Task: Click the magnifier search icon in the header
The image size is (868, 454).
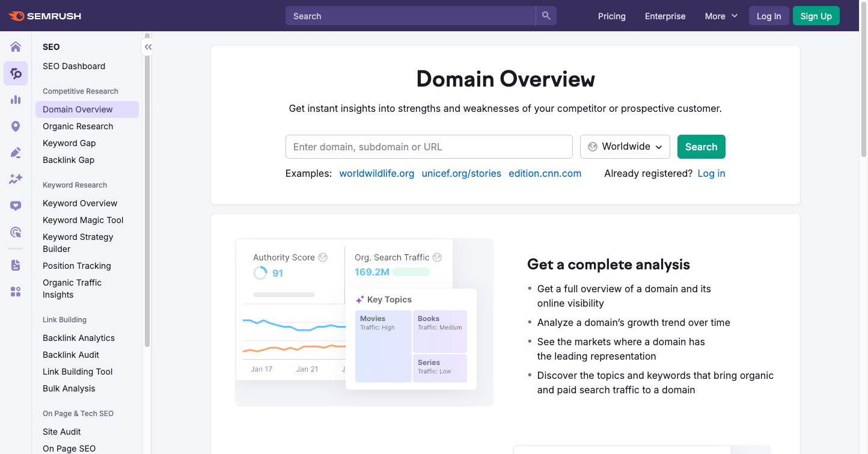Action: coord(546,16)
